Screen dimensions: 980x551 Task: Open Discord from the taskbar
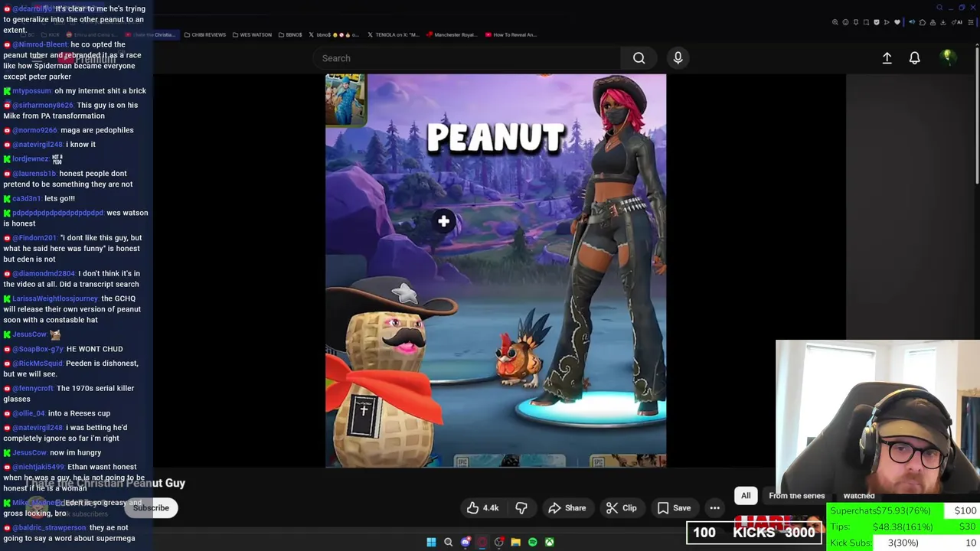pos(465,542)
